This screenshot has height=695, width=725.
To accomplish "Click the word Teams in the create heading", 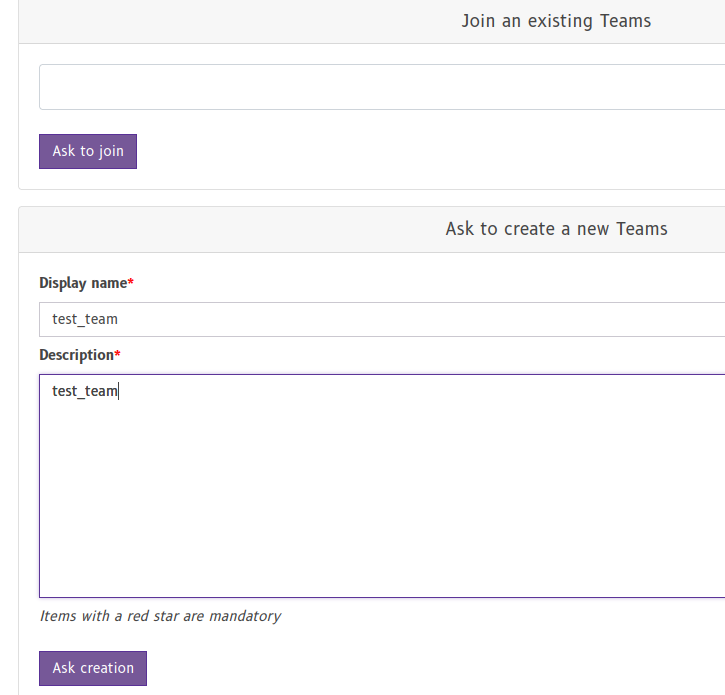I will click(641, 229).
